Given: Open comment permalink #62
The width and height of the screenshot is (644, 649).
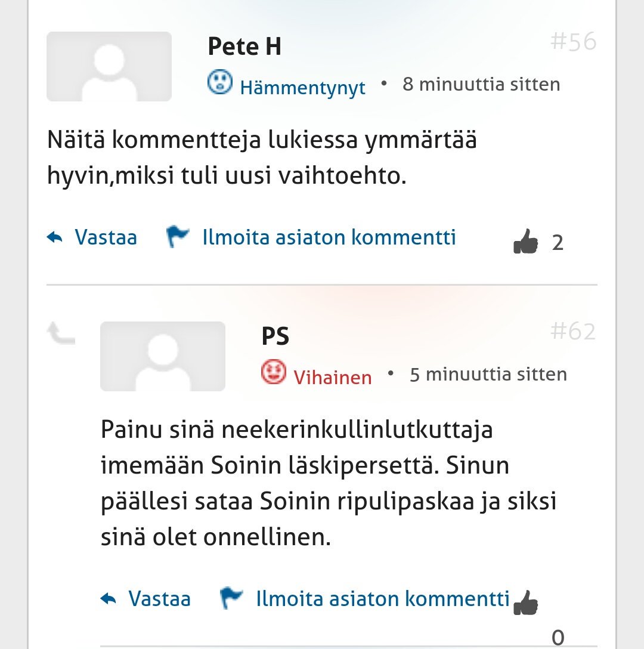Looking at the screenshot, I should pyautogui.click(x=572, y=332).
